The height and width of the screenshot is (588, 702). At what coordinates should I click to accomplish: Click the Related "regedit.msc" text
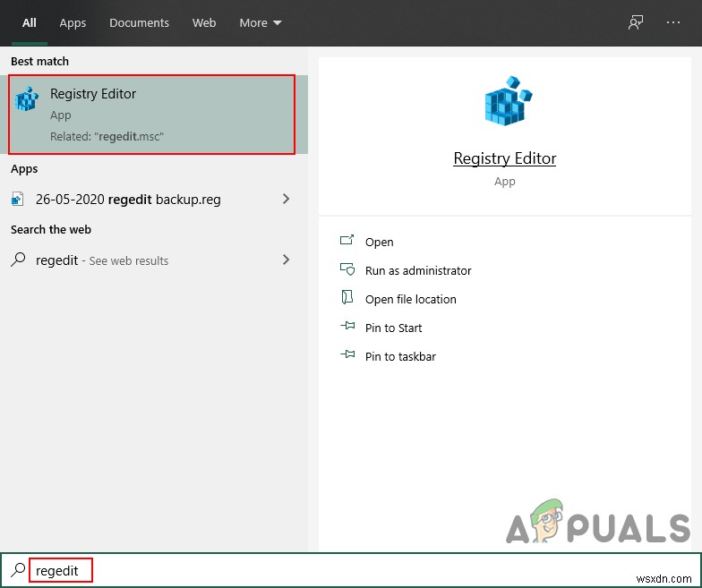coord(107,136)
